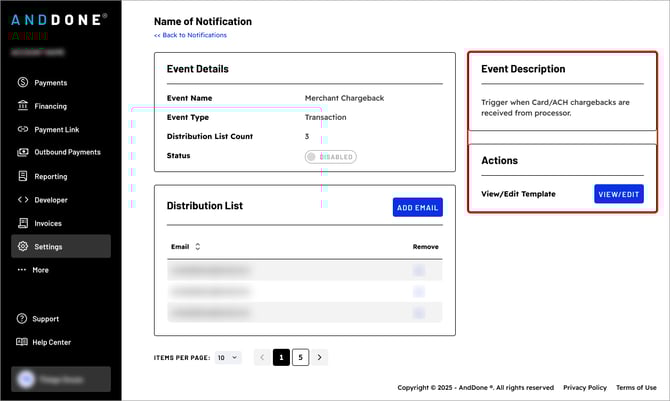Click the Merchant Chargeback event name value
Image resolution: width=670 pixels, height=401 pixels.
344,98
